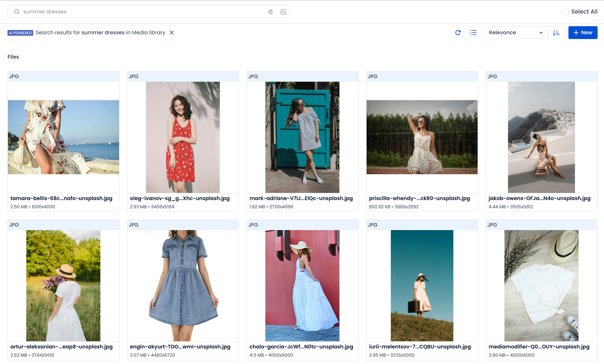Open the Relevance sort dropdown

click(515, 33)
